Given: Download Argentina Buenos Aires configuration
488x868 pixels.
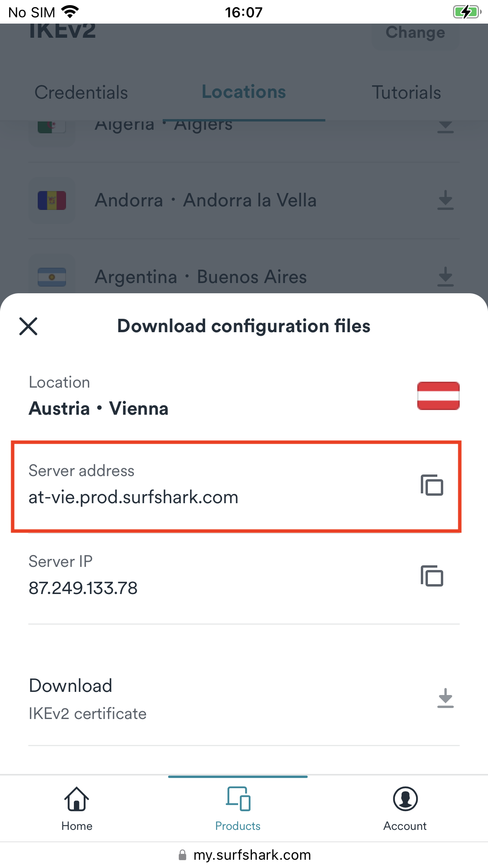Looking at the screenshot, I should coord(445,277).
